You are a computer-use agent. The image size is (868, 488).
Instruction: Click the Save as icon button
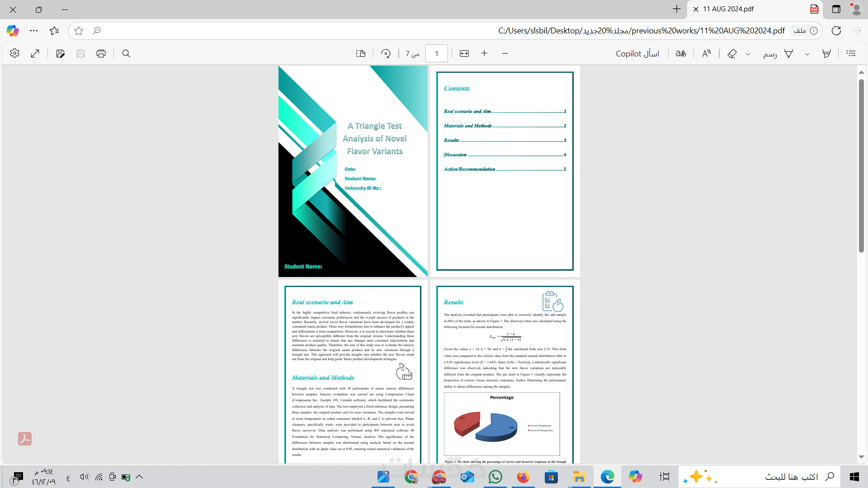point(60,54)
